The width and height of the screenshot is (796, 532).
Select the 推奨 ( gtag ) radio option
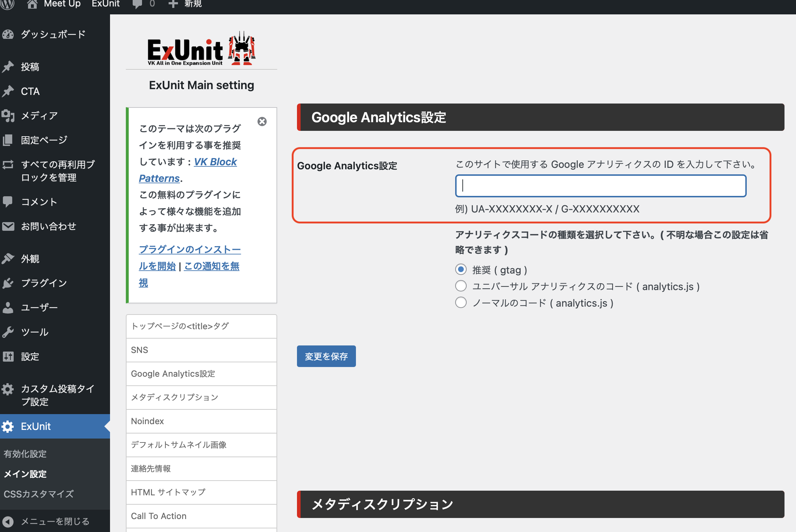pyautogui.click(x=461, y=269)
